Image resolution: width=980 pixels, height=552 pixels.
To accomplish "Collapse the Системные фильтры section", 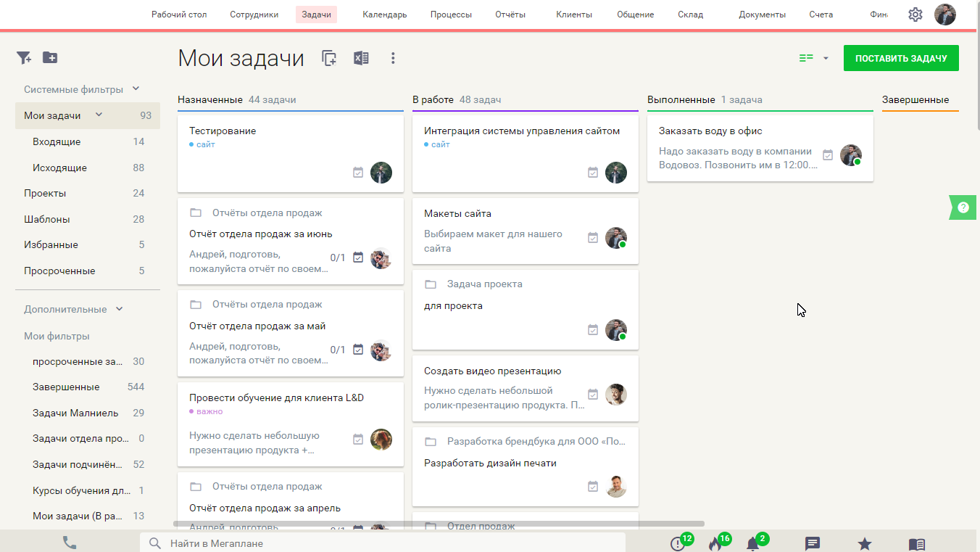I will point(135,88).
